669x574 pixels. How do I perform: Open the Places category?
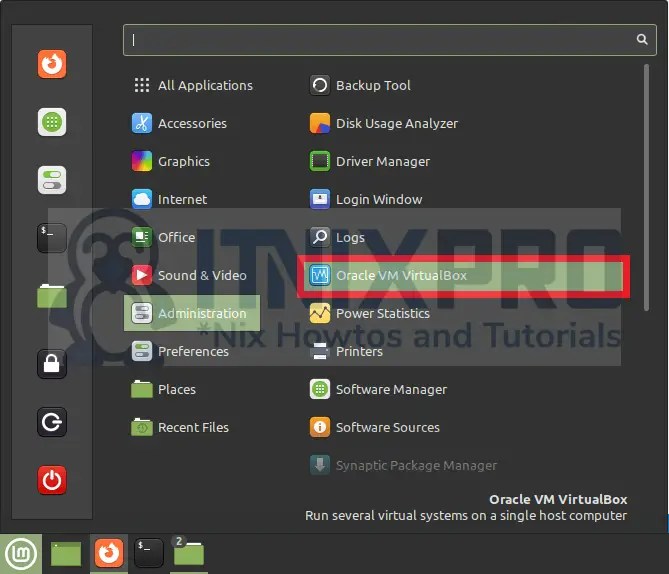[x=193, y=389]
